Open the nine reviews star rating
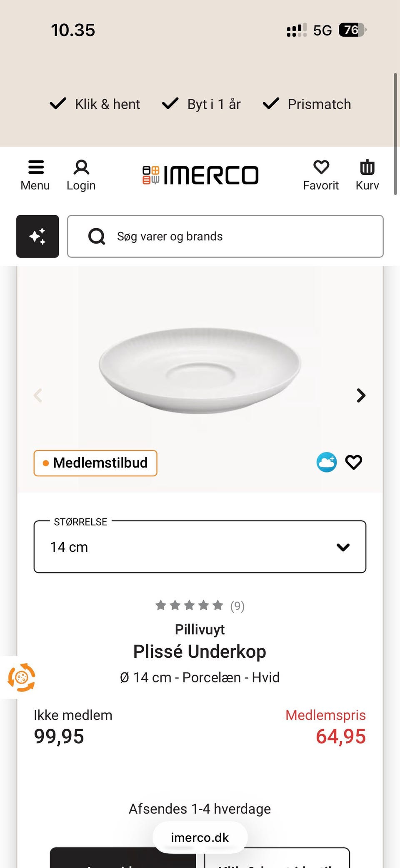Screen dimensions: 400x868 coord(200,605)
